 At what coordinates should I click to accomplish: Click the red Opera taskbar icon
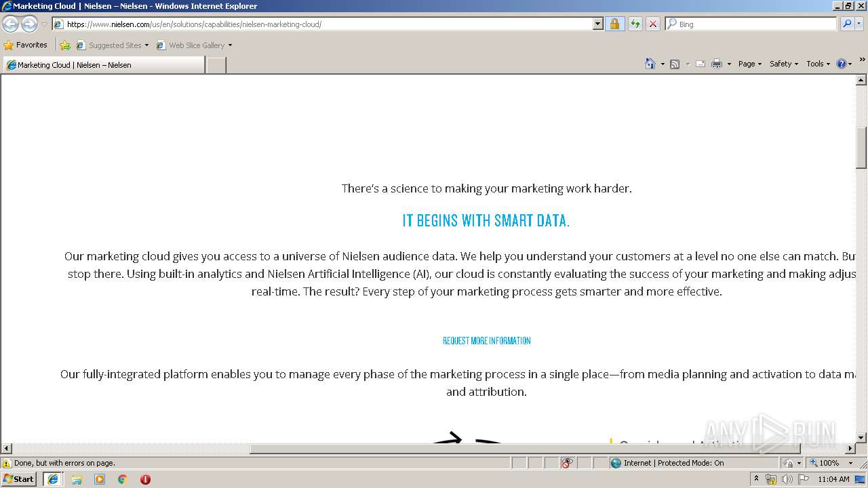[x=145, y=479]
